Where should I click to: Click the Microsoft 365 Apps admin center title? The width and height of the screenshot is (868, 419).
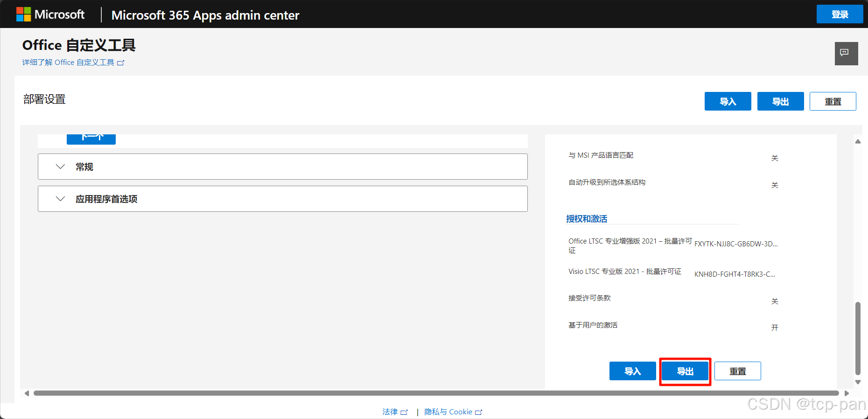pyautogui.click(x=205, y=15)
